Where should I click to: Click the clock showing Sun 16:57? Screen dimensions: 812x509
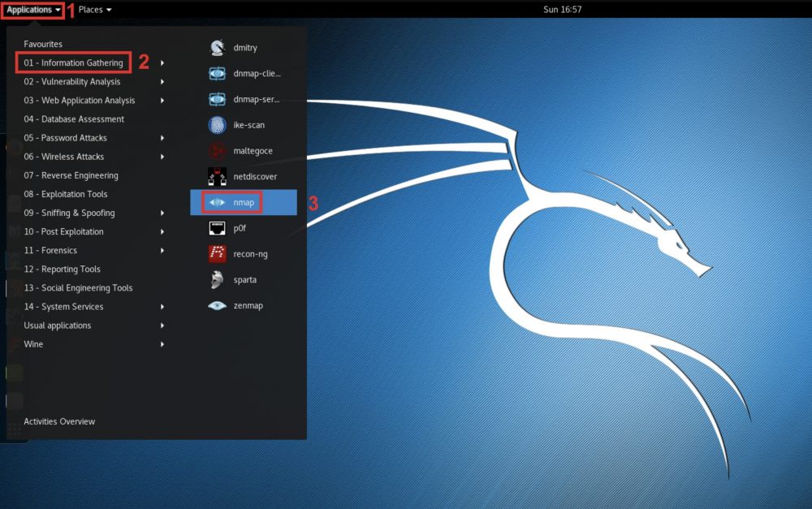coord(562,10)
